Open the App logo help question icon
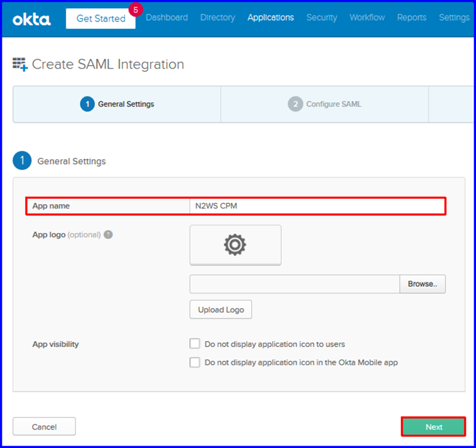The image size is (476, 448). (108, 234)
